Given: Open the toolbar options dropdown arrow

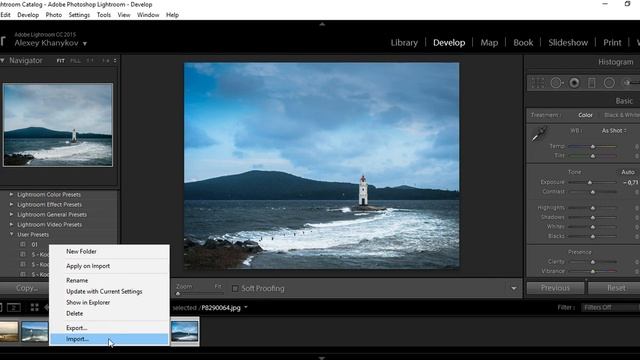Looking at the screenshot, I should [x=514, y=289].
